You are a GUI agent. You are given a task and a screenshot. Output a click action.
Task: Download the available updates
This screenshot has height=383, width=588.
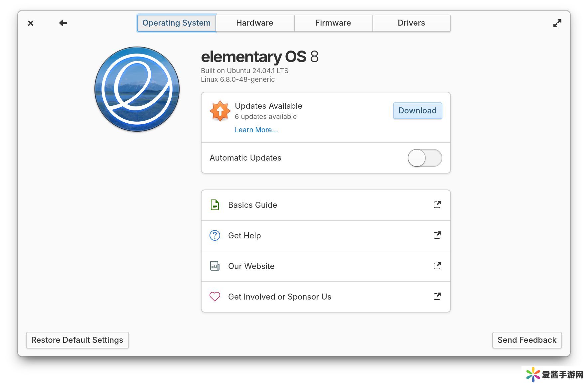417,111
